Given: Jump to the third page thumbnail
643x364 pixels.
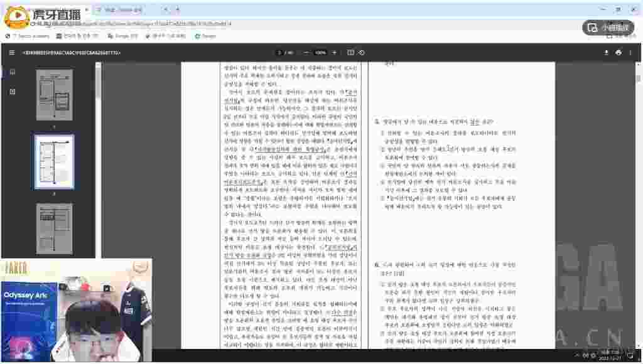Looking at the screenshot, I should (54, 227).
